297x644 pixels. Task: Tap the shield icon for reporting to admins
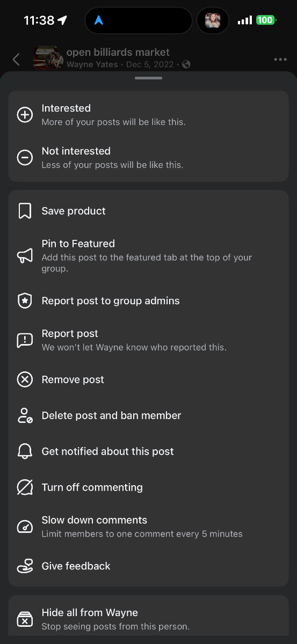(25, 301)
